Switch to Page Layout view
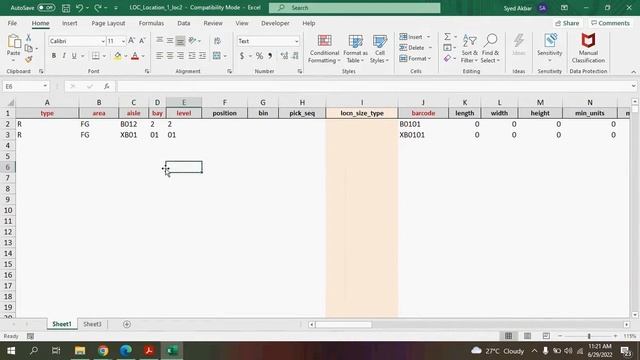 [527, 336]
